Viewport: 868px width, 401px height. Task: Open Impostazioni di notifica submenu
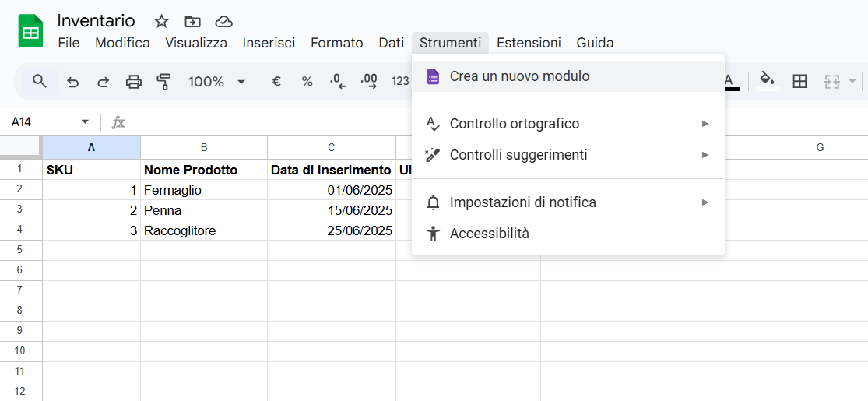[568, 202]
